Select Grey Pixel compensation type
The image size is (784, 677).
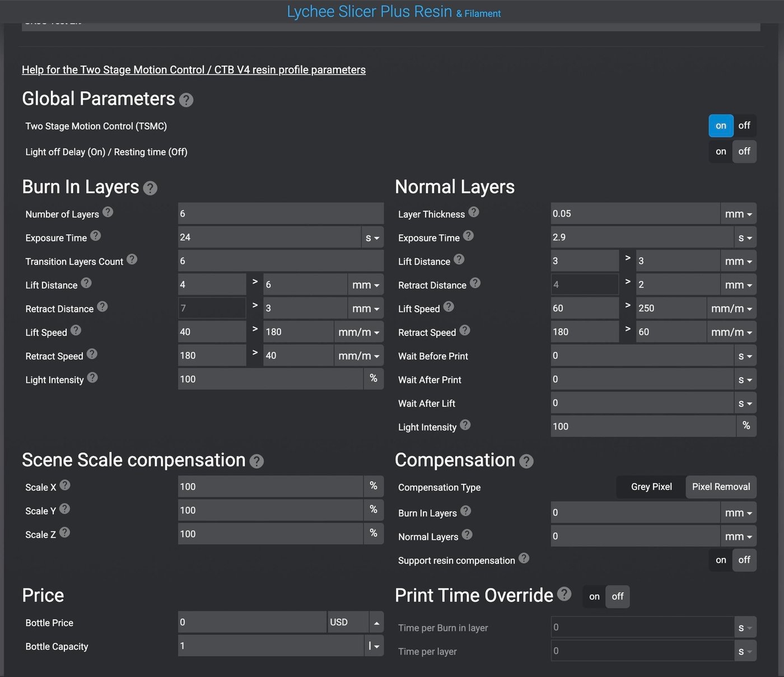[651, 487]
